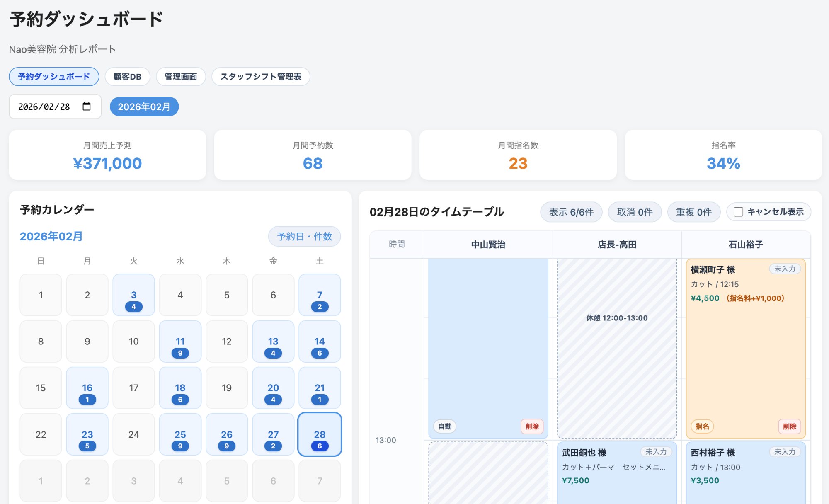Click the 予約日・件数 pill
Viewport: 829px width, 504px height.
click(305, 236)
